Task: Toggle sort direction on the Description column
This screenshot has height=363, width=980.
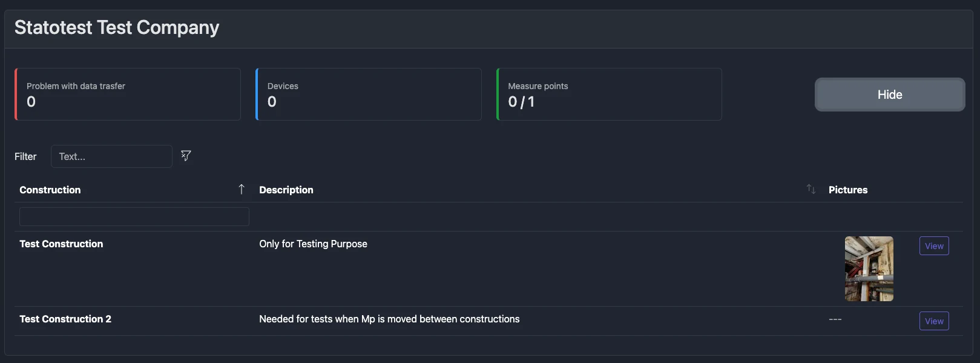Action: pos(811,189)
